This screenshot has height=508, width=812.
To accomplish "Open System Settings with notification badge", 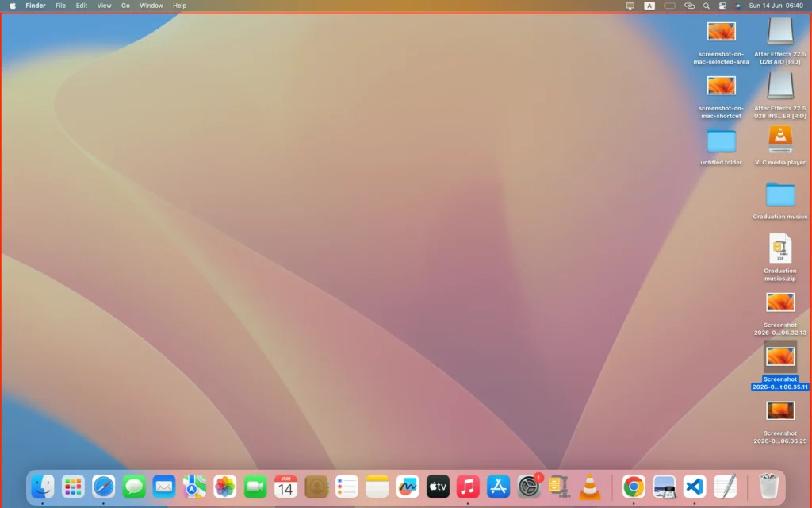I will coord(529,487).
